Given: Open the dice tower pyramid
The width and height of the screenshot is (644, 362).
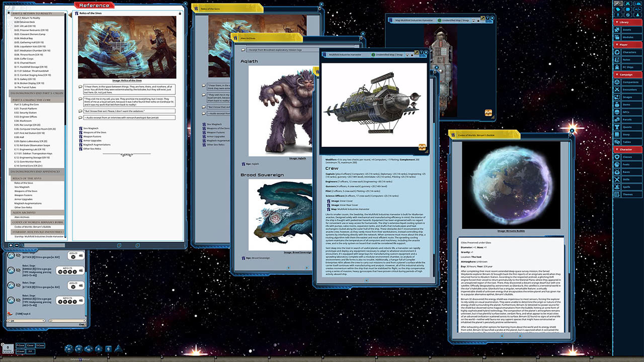Looking at the screenshot, I should coord(118,348).
